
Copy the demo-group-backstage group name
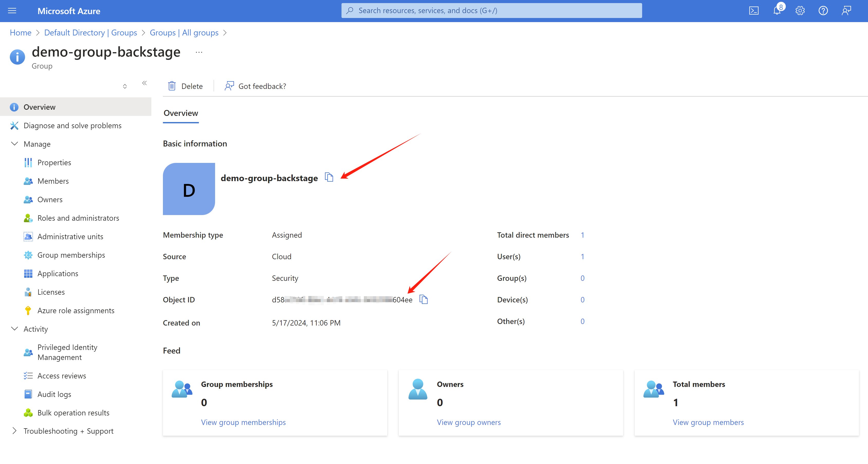pyautogui.click(x=329, y=177)
